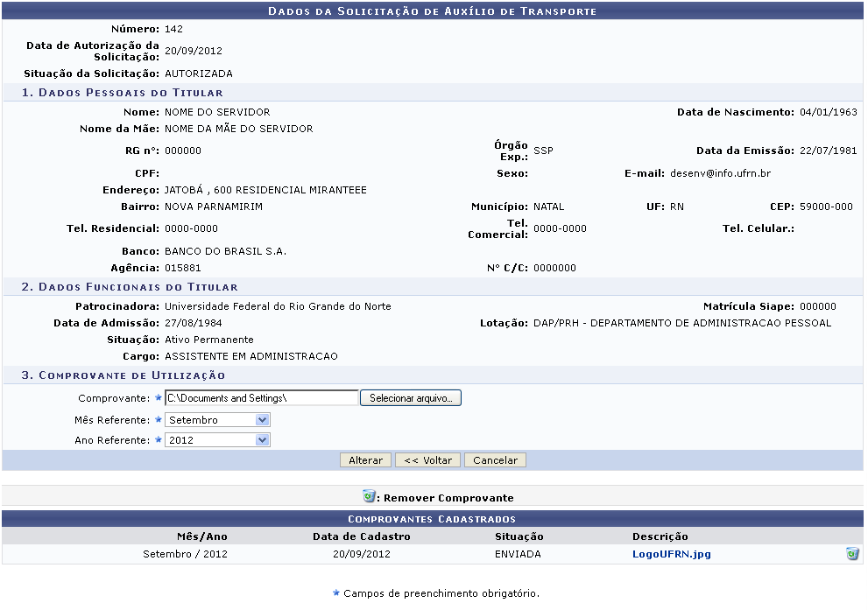The width and height of the screenshot is (868, 610).
Task: Open the Mês Referente dropdown showing Setembro
Action: pos(218,420)
